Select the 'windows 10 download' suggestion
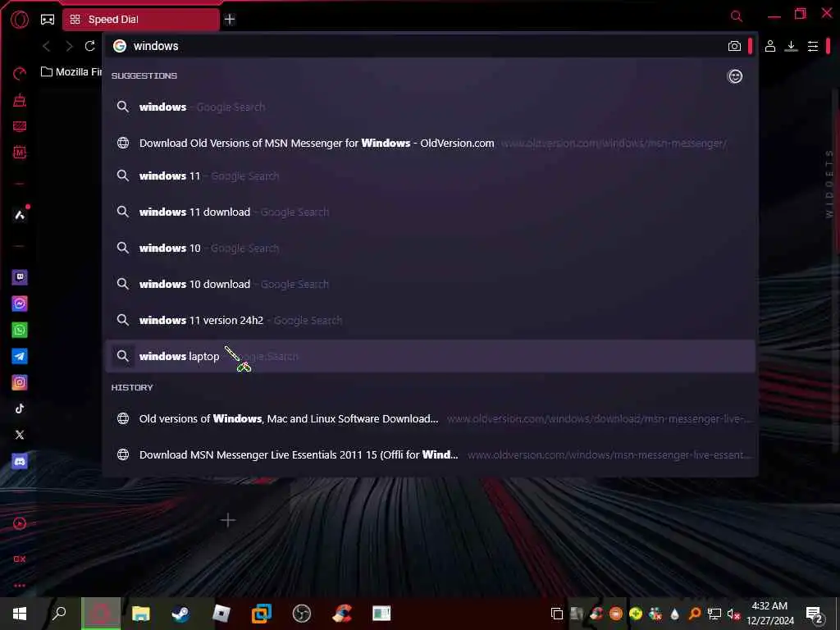840x630 pixels. [x=430, y=284]
